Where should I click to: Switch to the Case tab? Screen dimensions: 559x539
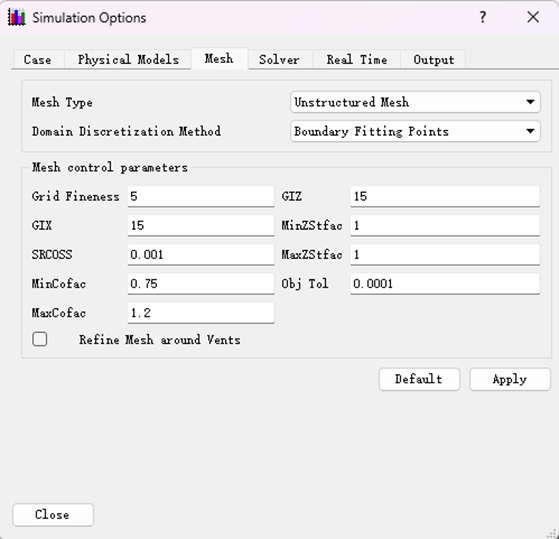37,60
